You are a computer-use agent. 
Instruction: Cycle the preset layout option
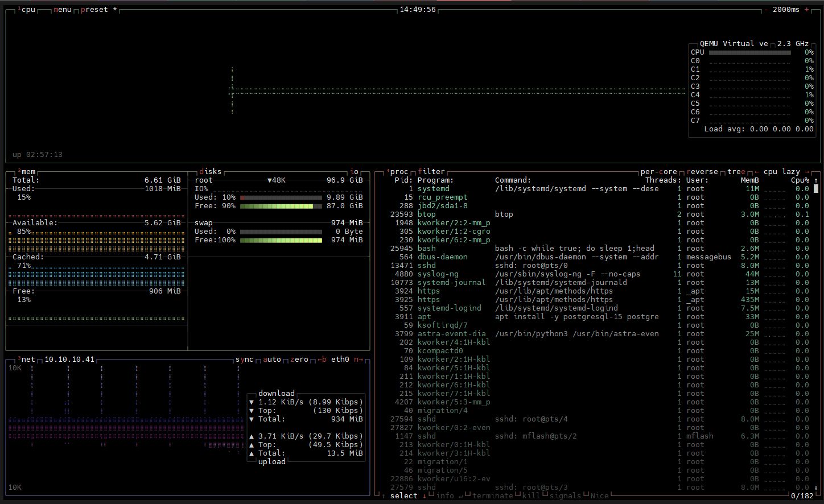pyautogui.click(x=99, y=10)
